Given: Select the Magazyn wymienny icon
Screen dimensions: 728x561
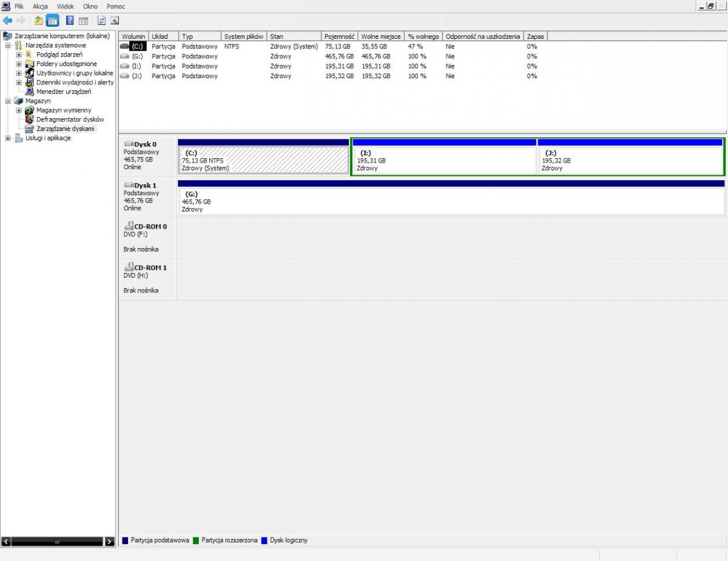Looking at the screenshot, I should tap(30, 110).
